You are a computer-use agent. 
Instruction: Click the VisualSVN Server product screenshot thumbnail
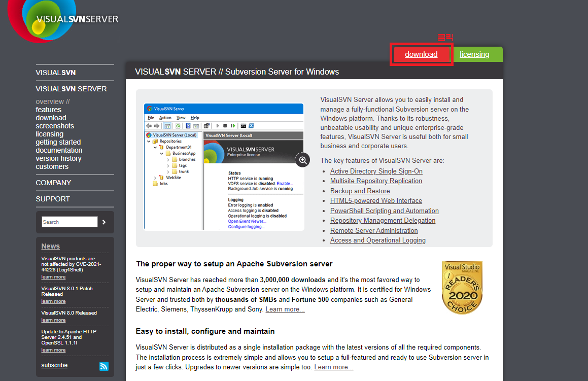[x=224, y=167]
